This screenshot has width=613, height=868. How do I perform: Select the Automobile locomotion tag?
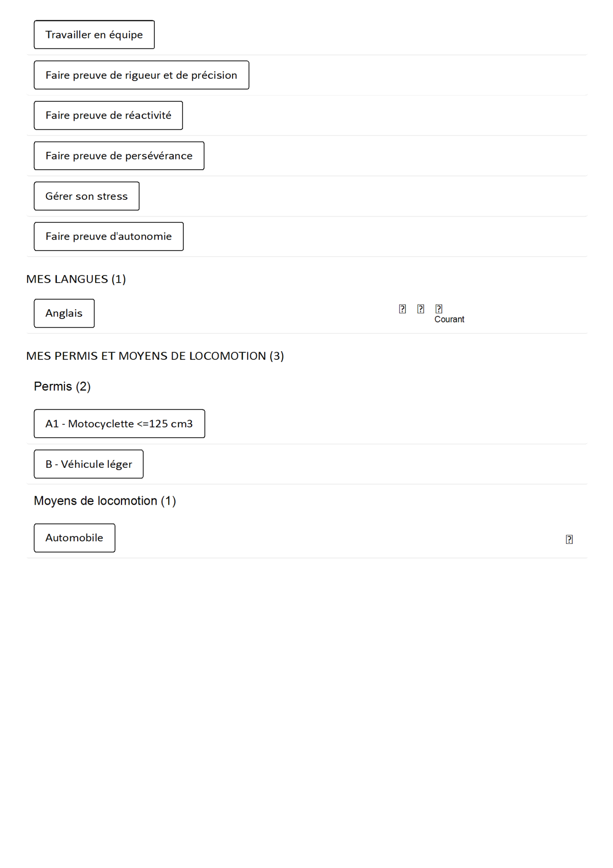point(74,538)
